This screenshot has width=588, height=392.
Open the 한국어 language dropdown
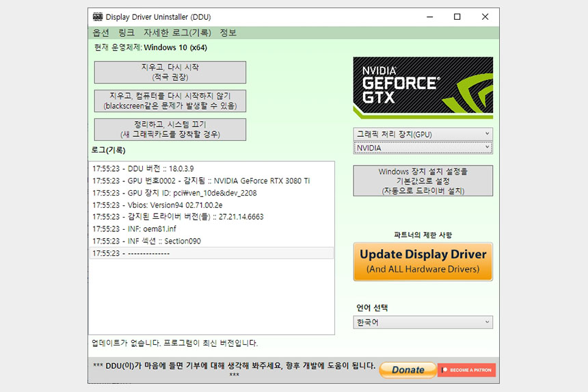423,322
